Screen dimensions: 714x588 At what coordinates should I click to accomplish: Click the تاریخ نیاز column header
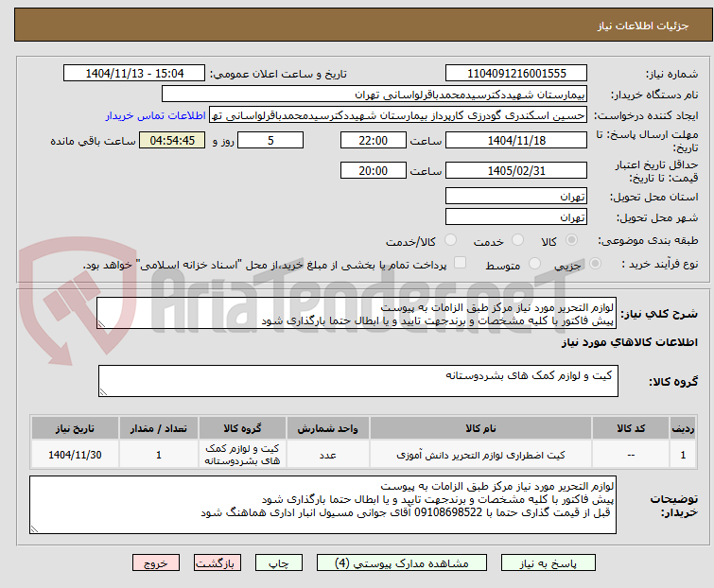75,428
